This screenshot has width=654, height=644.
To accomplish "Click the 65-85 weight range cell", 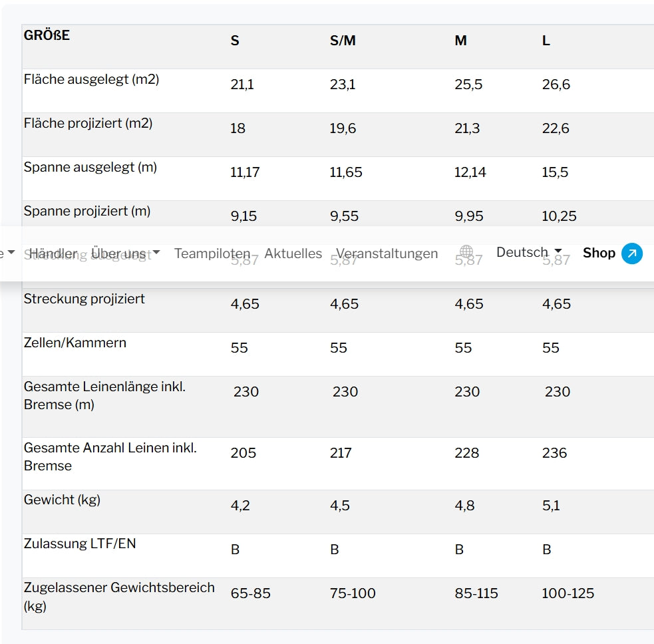I will (x=251, y=593).
